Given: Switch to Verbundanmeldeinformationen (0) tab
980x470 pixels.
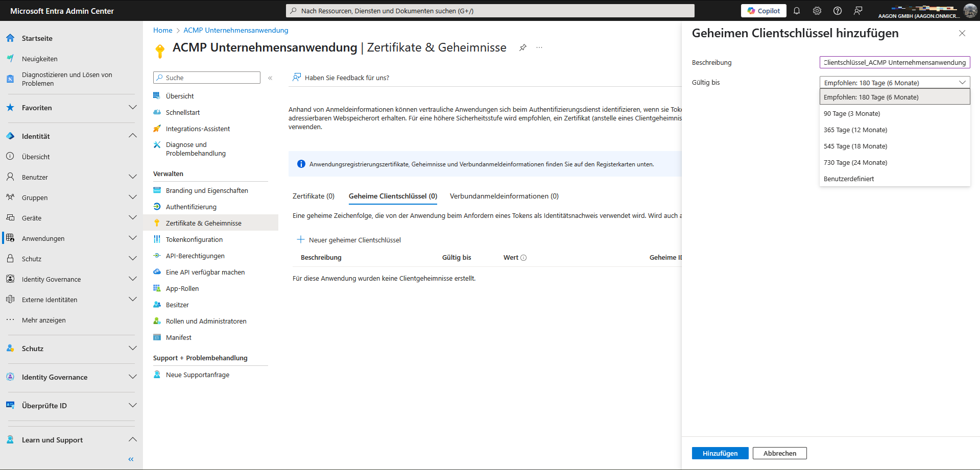Looking at the screenshot, I should click(504, 196).
